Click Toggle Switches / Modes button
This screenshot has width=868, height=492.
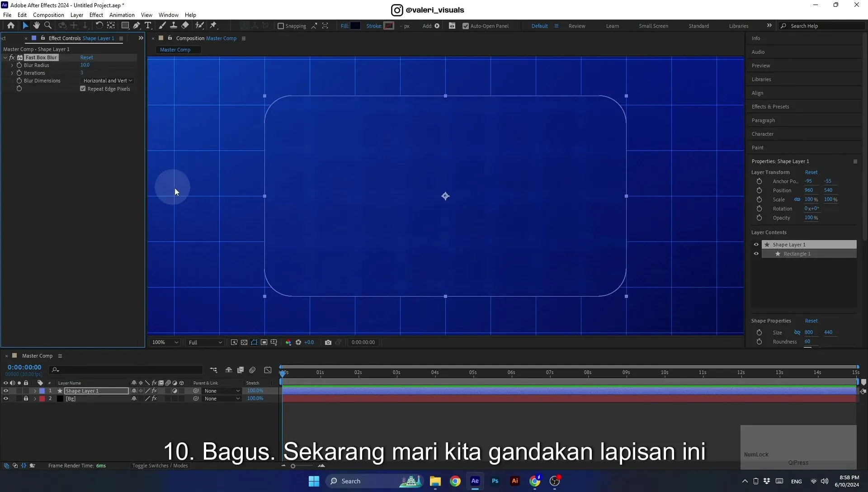point(160,466)
